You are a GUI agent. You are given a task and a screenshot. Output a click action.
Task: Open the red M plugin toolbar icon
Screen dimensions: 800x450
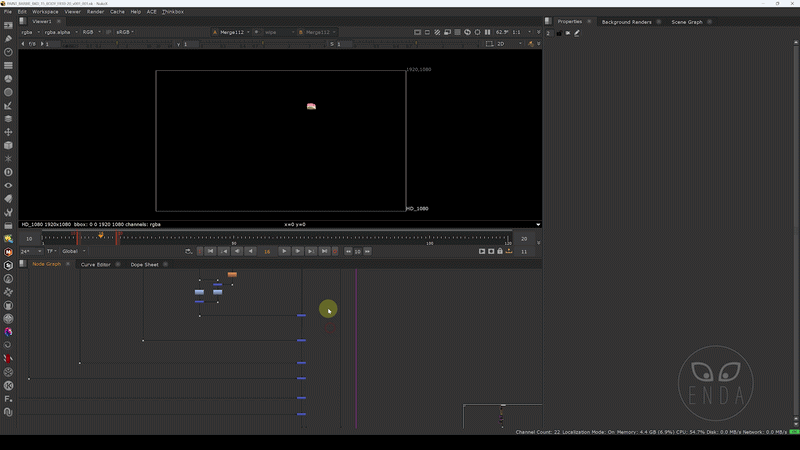click(8, 252)
